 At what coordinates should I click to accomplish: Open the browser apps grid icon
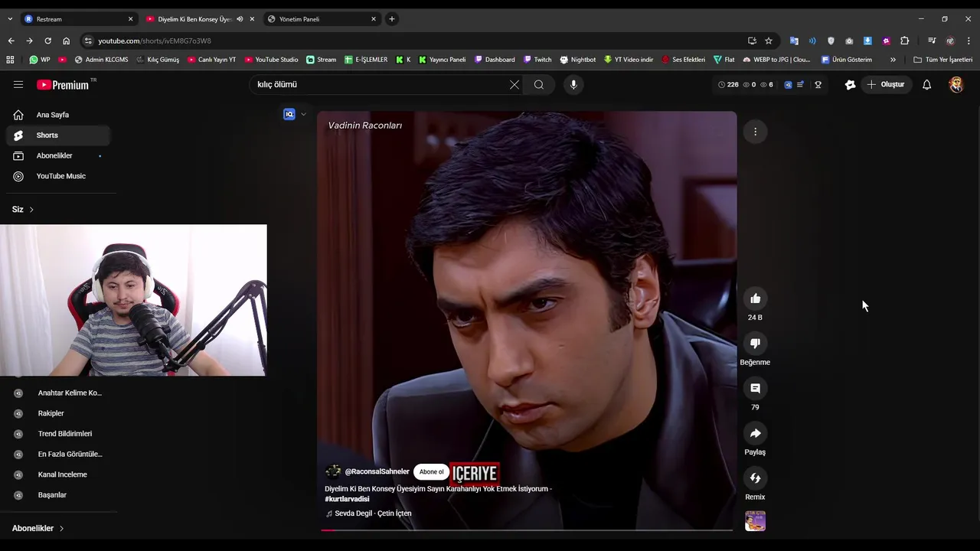pos(10,60)
